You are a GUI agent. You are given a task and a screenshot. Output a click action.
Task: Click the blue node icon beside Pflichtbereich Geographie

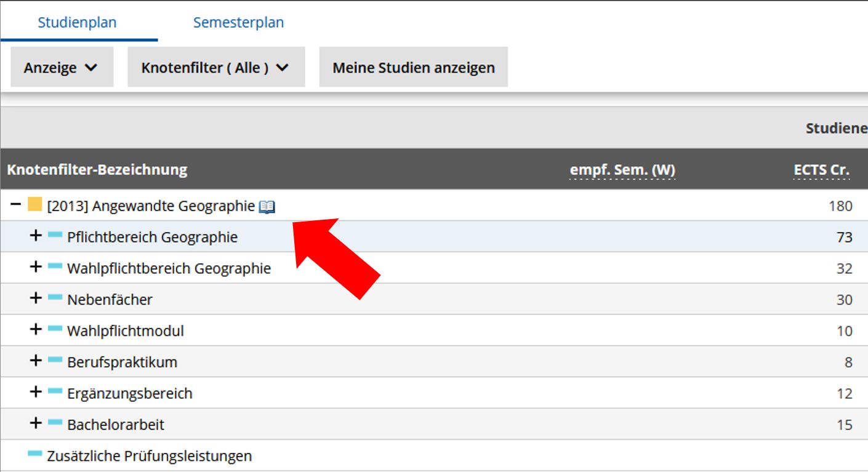click(55, 234)
